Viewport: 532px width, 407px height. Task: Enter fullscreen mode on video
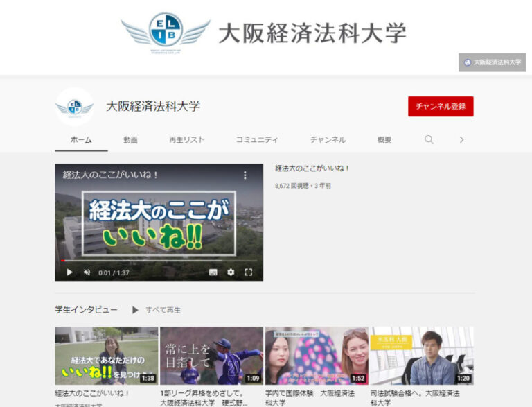248,272
